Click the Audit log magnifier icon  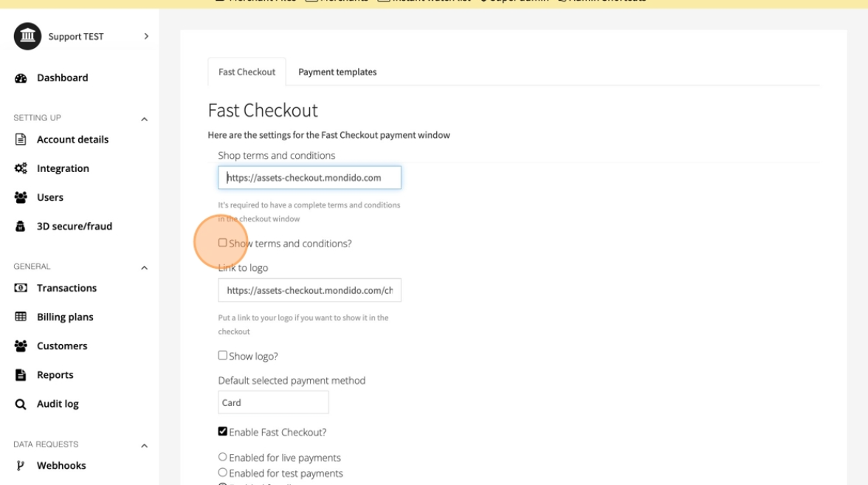[x=21, y=405]
